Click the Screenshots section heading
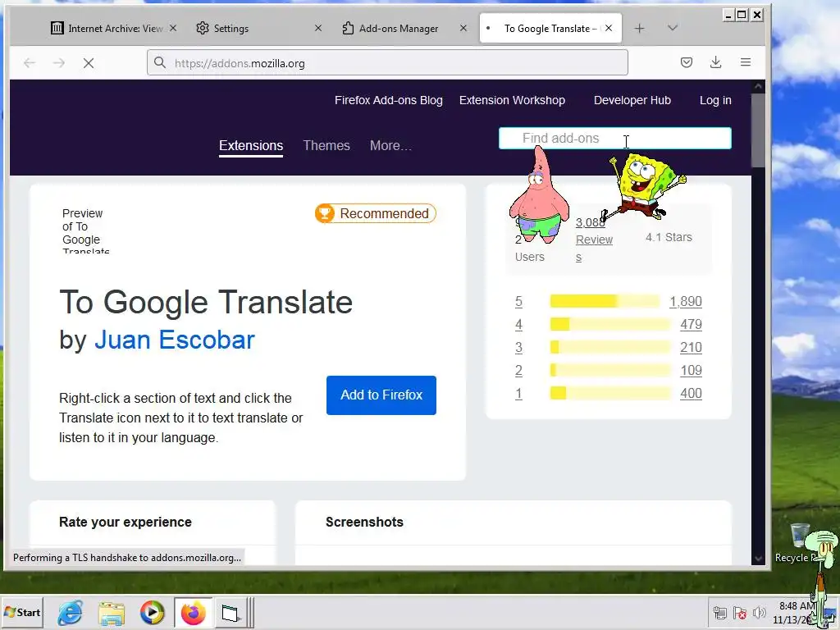 (364, 522)
